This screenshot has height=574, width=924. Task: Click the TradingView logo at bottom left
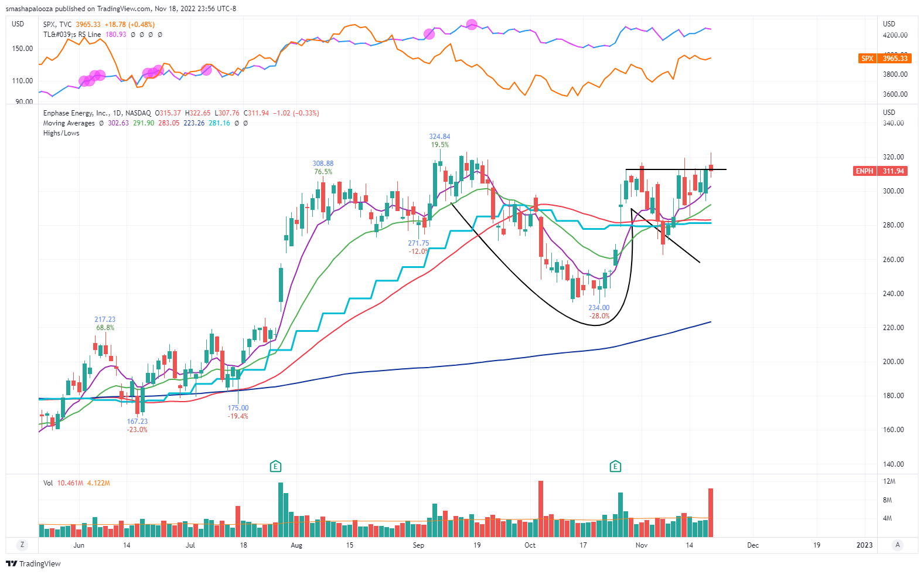[33, 563]
